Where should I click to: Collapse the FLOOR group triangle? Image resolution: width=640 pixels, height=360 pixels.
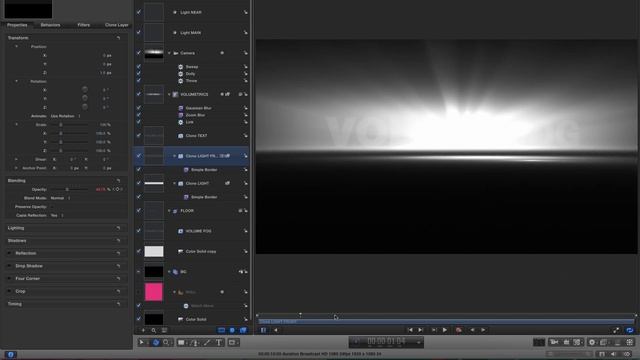(169, 211)
